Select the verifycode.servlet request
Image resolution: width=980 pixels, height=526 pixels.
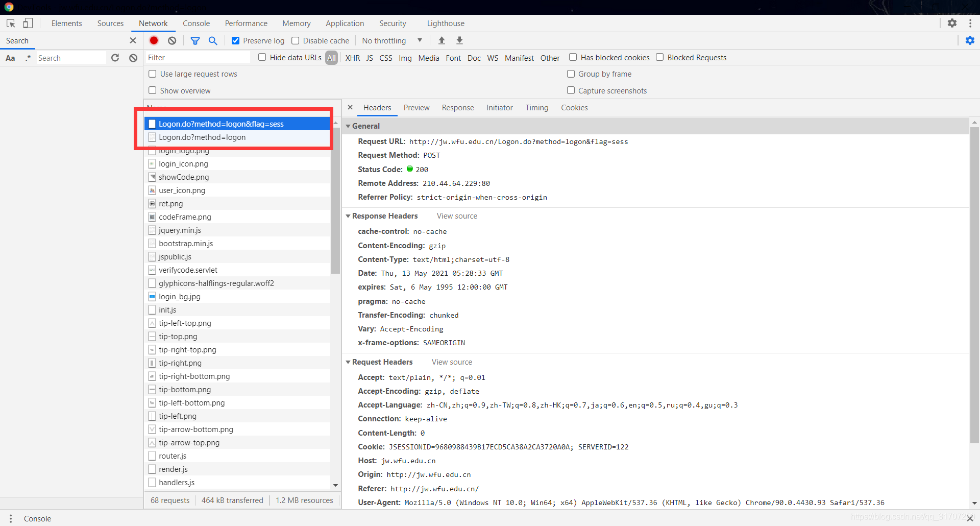237,270
